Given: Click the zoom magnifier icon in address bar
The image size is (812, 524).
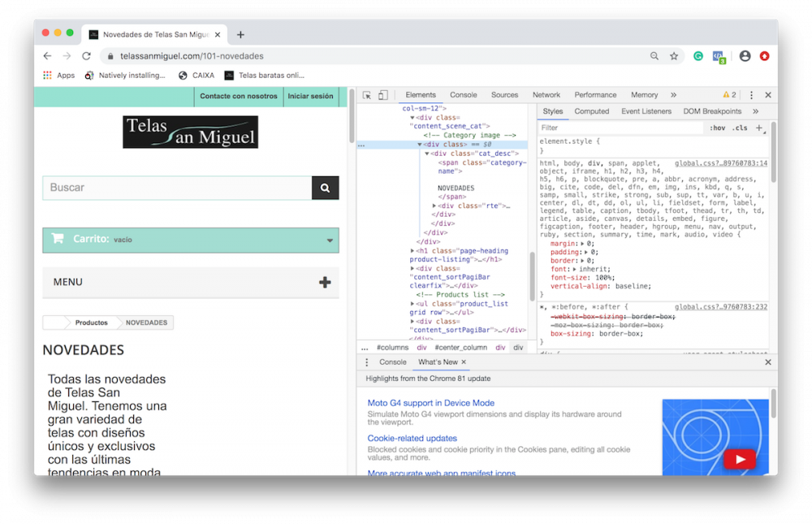Looking at the screenshot, I should coord(654,56).
